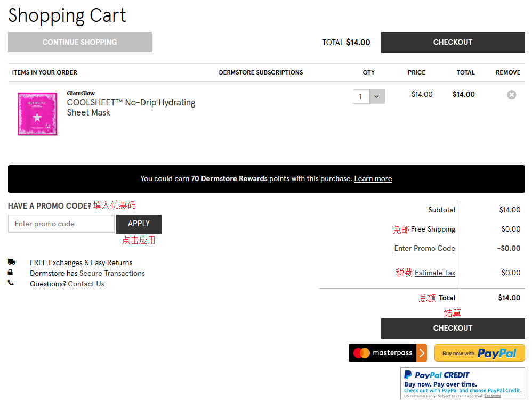
Task: Focus the promo code input field
Action: [x=61, y=224]
